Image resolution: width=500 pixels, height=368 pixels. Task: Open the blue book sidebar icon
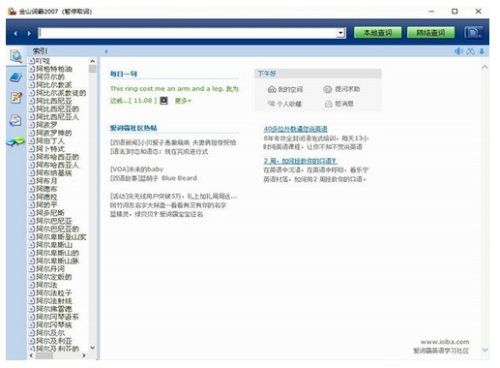(16, 77)
